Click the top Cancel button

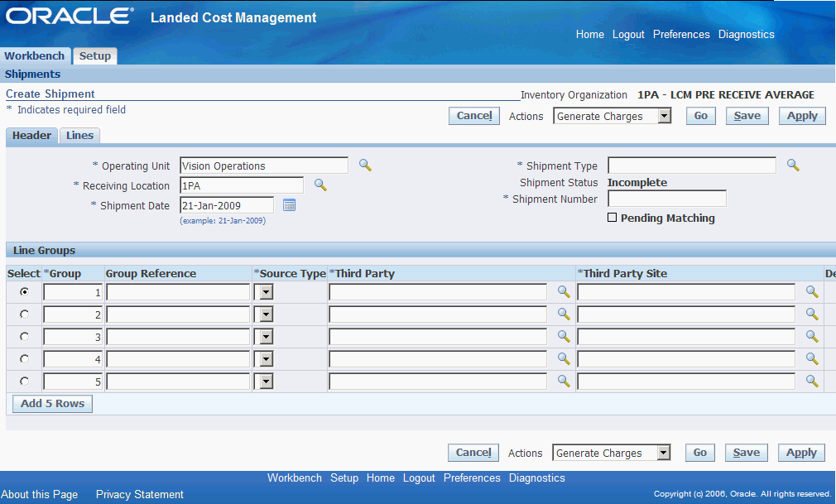coord(474,116)
